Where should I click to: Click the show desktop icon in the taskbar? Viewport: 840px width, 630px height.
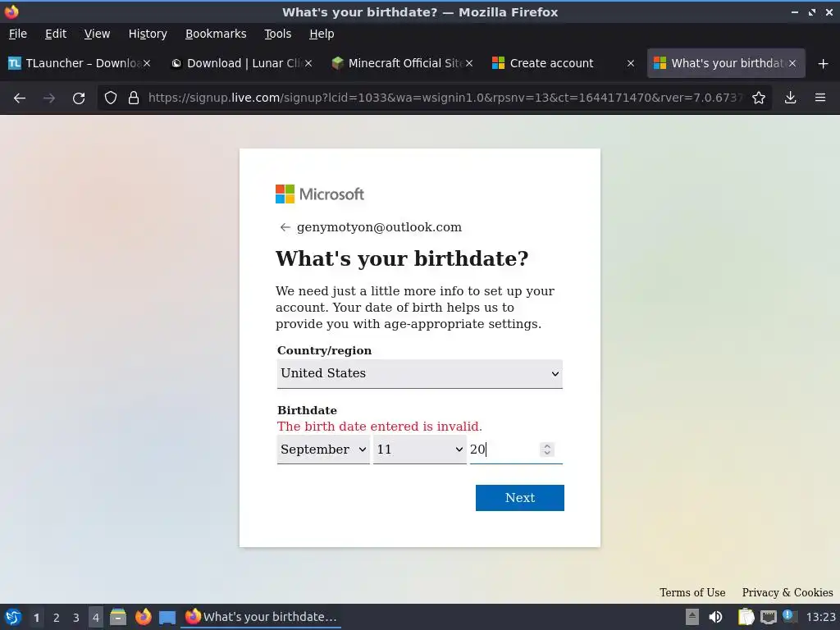167,617
